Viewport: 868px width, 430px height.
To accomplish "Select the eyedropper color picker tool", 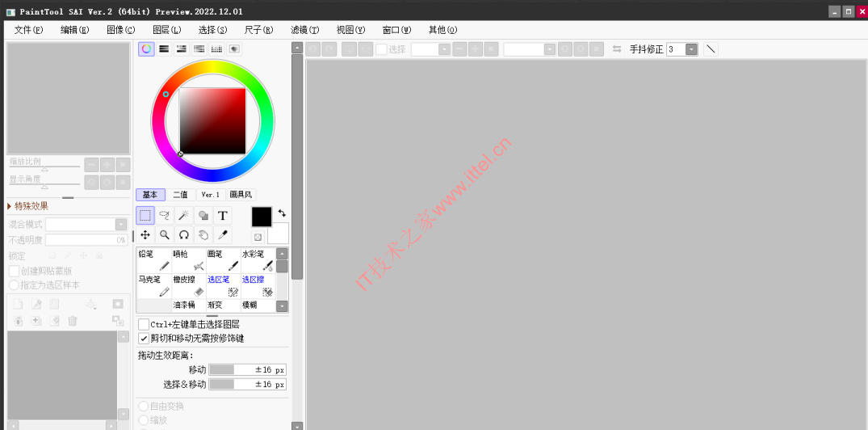I will point(223,235).
